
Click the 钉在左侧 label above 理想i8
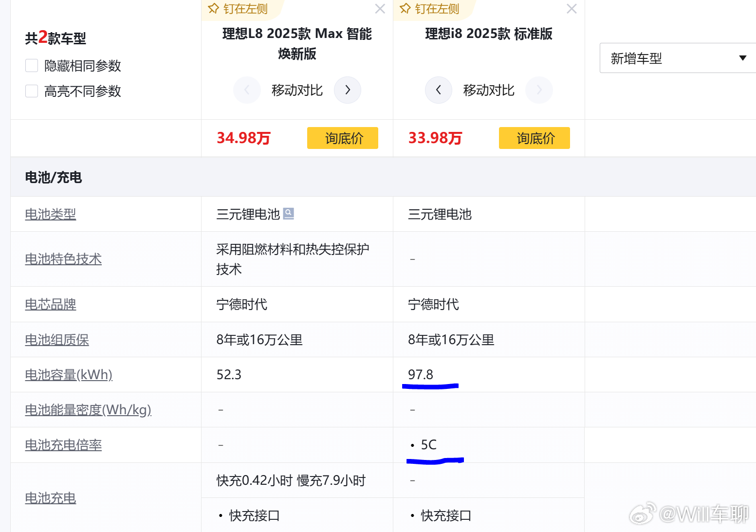437,9
